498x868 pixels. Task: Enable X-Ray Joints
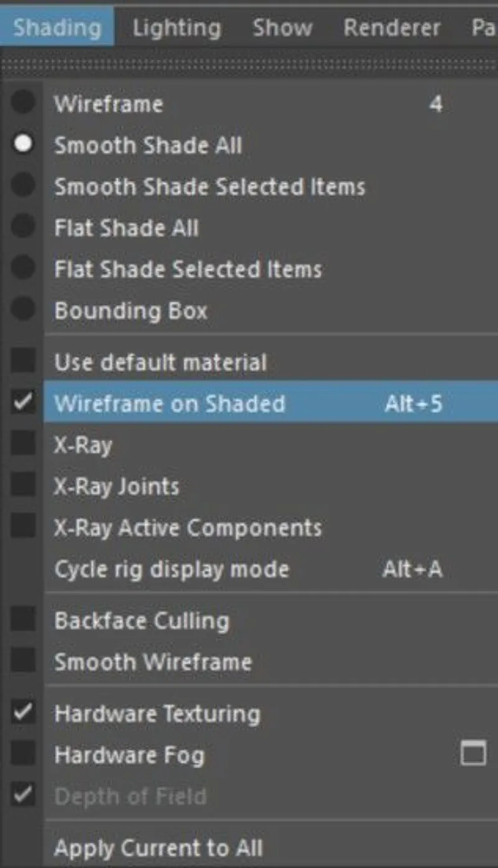[x=117, y=485]
